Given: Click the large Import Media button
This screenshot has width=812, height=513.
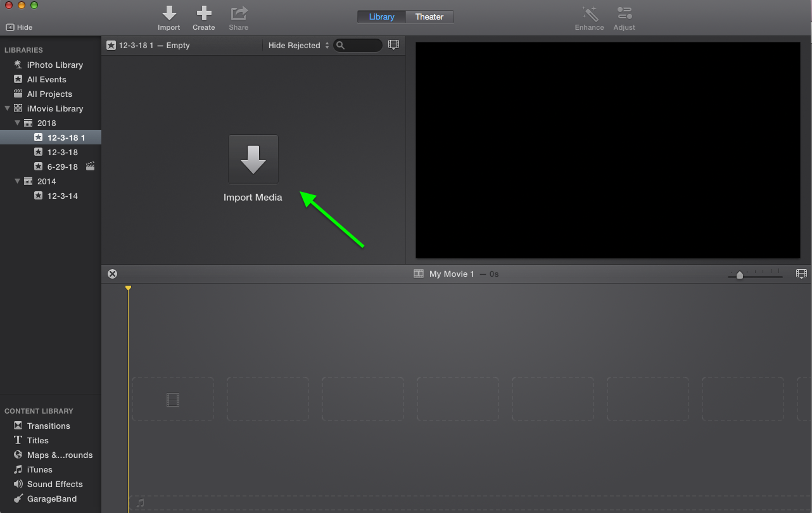Looking at the screenshot, I should (x=253, y=160).
